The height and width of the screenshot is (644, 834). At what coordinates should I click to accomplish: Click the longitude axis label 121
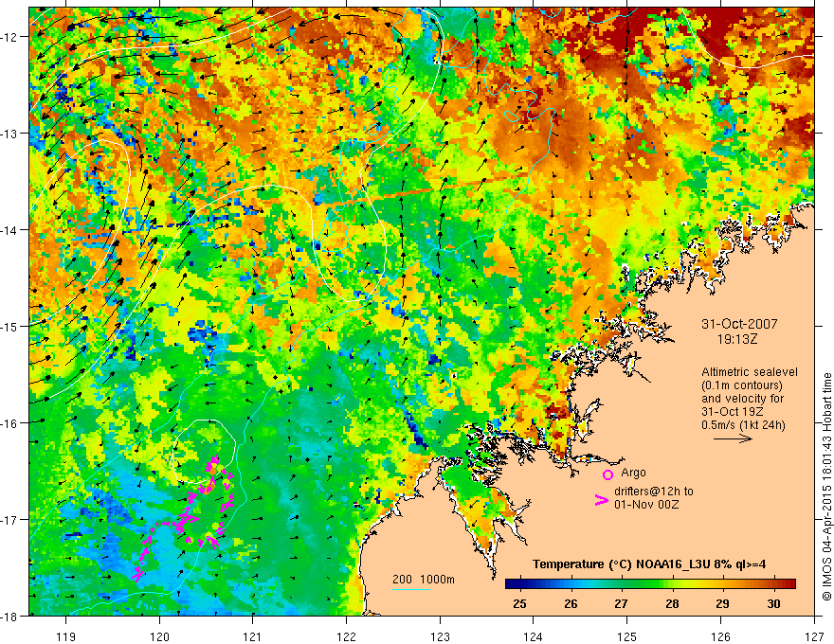coord(253,636)
